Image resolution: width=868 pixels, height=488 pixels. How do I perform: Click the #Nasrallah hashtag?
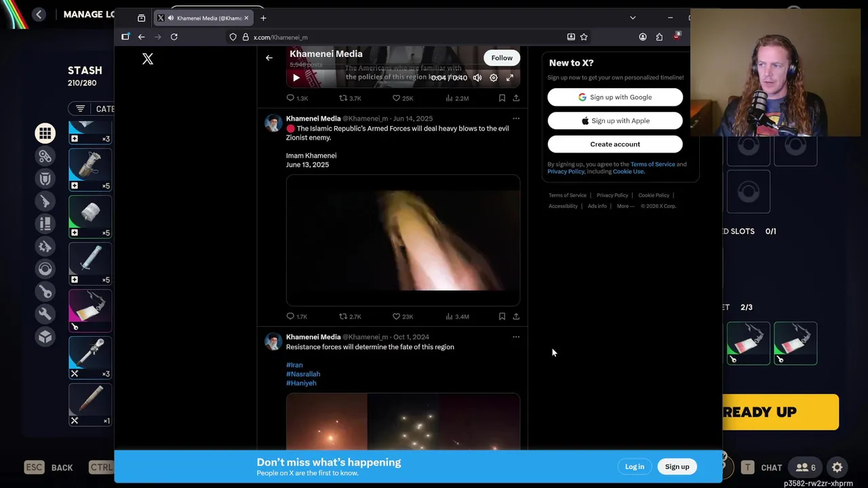tap(303, 374)
